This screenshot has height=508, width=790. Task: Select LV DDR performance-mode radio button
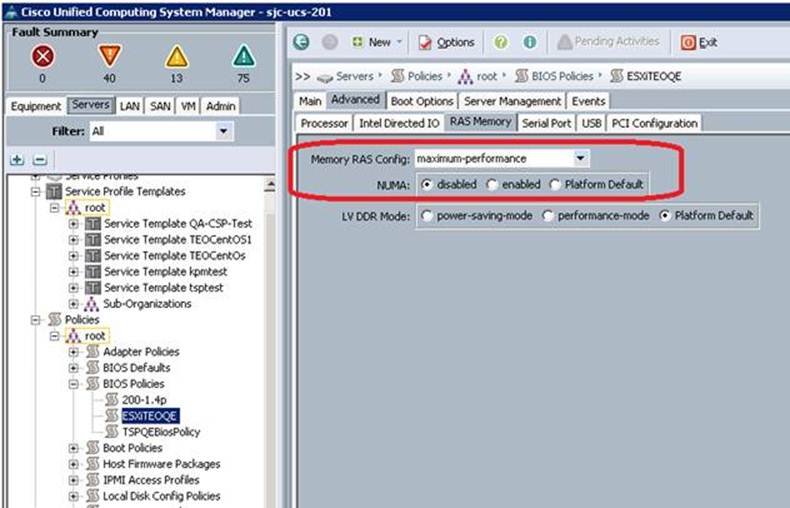pos(547,216)
